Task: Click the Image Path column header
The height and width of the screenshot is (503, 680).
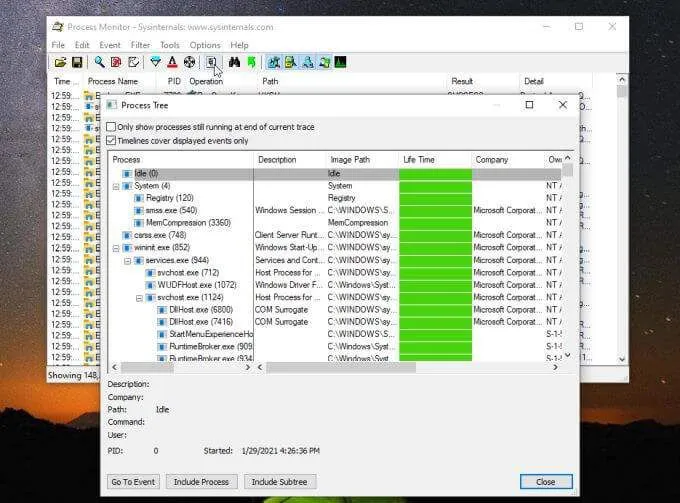Action: (x=362, y=160)
